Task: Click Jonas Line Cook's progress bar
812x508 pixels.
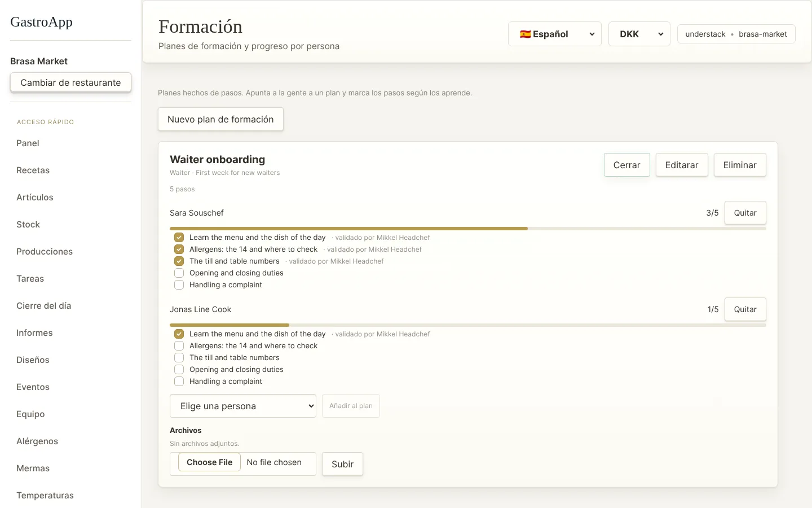Action: click(468, 325)
